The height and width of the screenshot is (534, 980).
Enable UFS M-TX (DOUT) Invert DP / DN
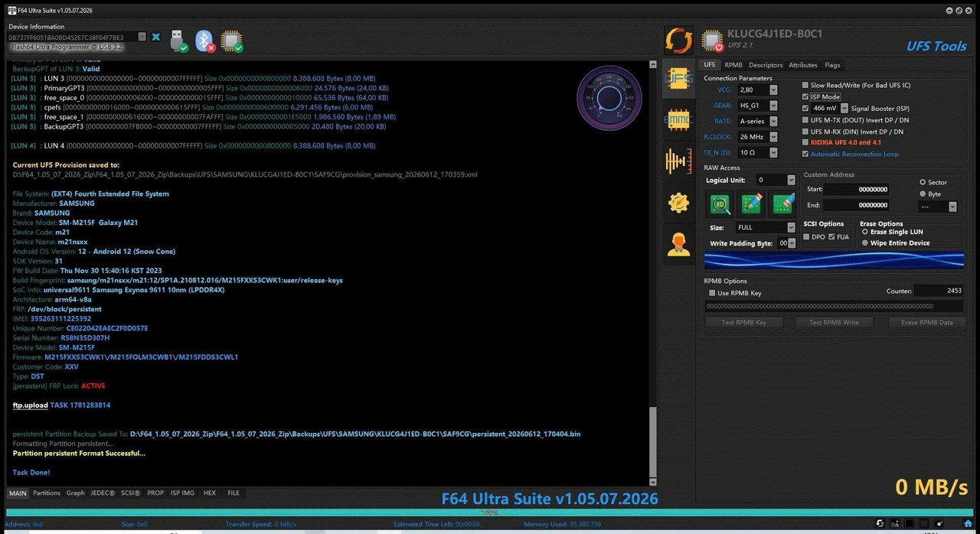(805, 120)
